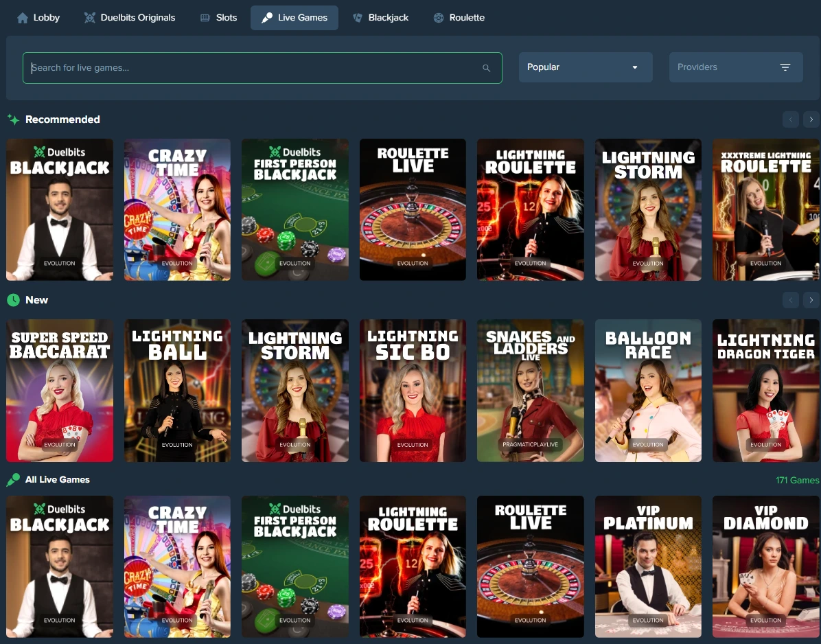821x644 pixels.
Task: Click the Recommended sparkle icon
Action: click(13, 119)
